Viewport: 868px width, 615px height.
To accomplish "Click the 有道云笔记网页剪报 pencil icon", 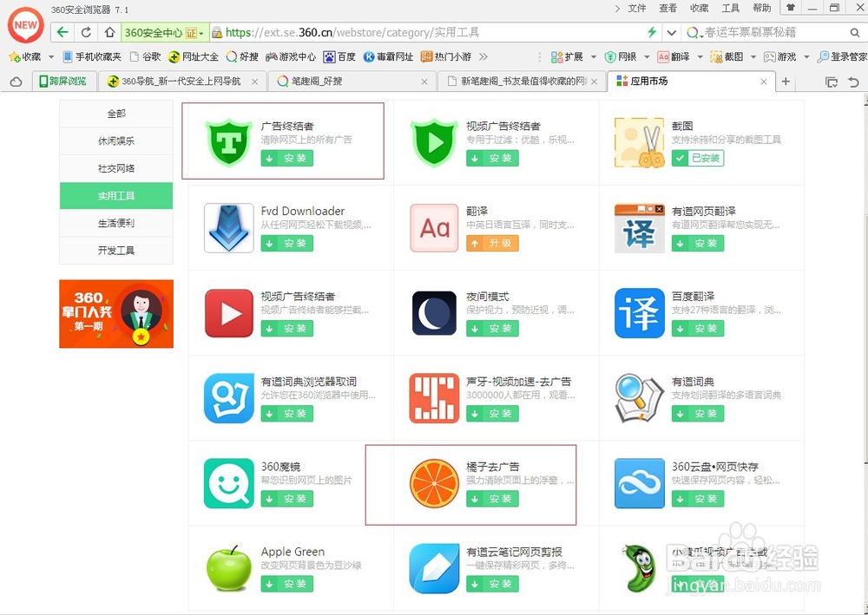I will pyautogui.click(x=435, y=568).
